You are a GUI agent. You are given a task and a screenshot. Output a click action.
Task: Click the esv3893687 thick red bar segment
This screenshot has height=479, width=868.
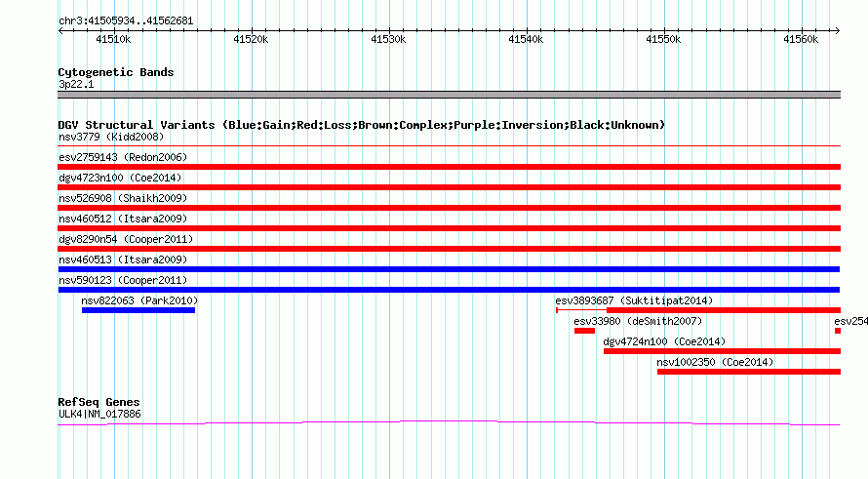(724, 310)
